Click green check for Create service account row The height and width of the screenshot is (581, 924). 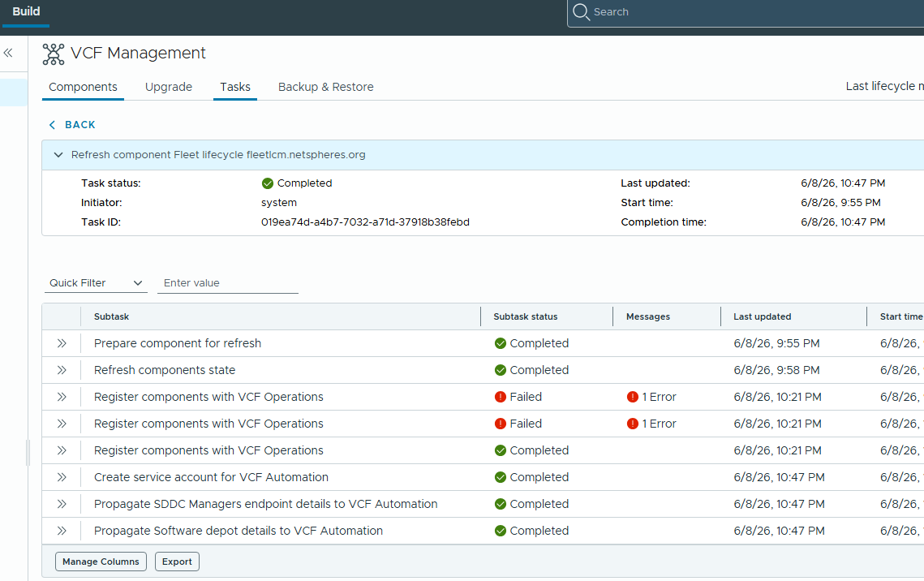(x=501, y=477)
